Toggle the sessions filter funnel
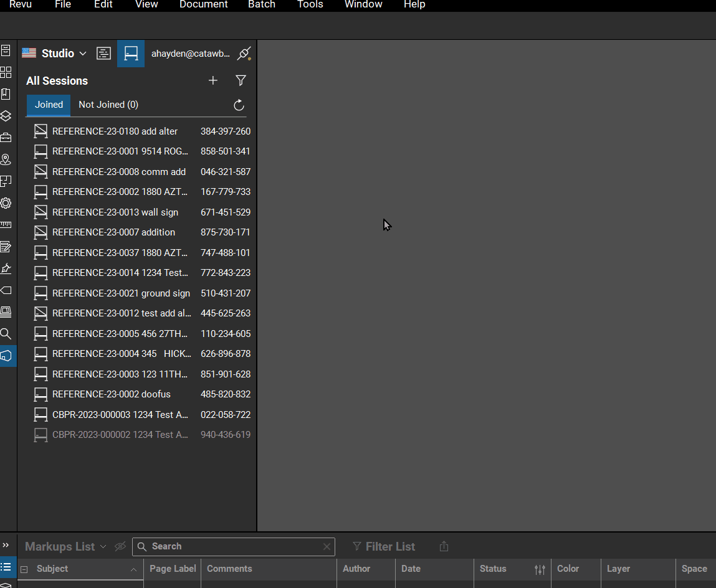The image size is (716, 588). 241,80
